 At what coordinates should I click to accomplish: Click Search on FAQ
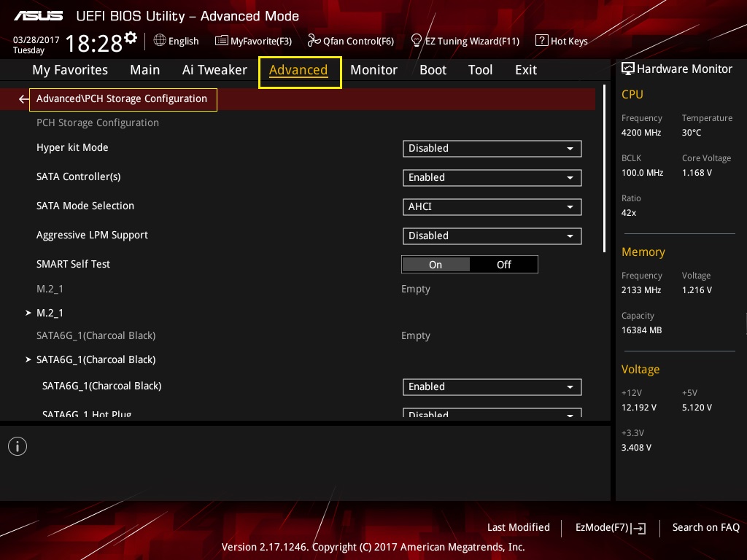(705, 528)
